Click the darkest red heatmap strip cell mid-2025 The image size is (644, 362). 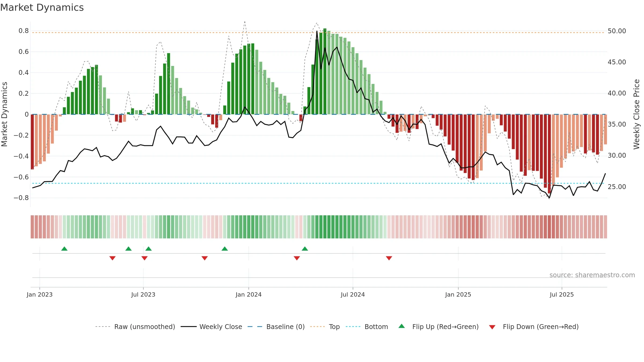coord(549,227)
